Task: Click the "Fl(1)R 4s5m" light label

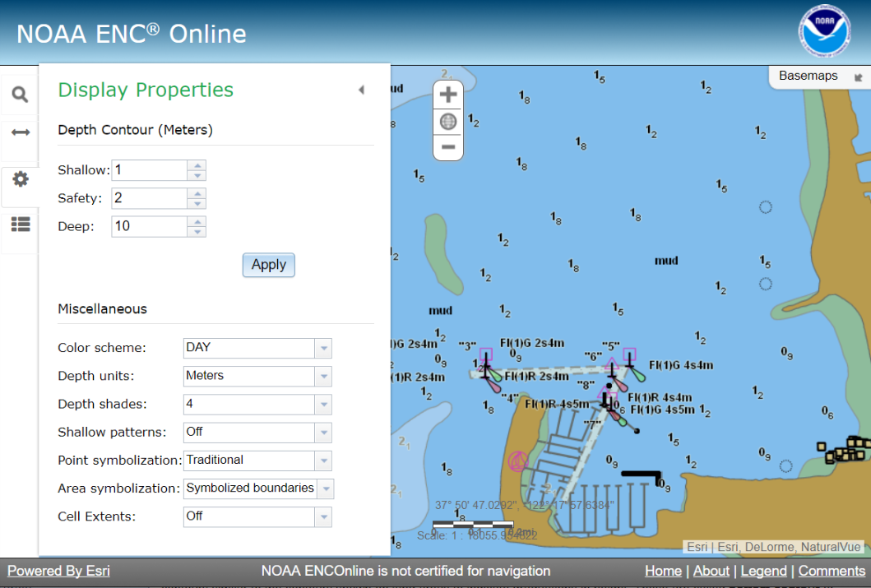Action: click(557, 405)
